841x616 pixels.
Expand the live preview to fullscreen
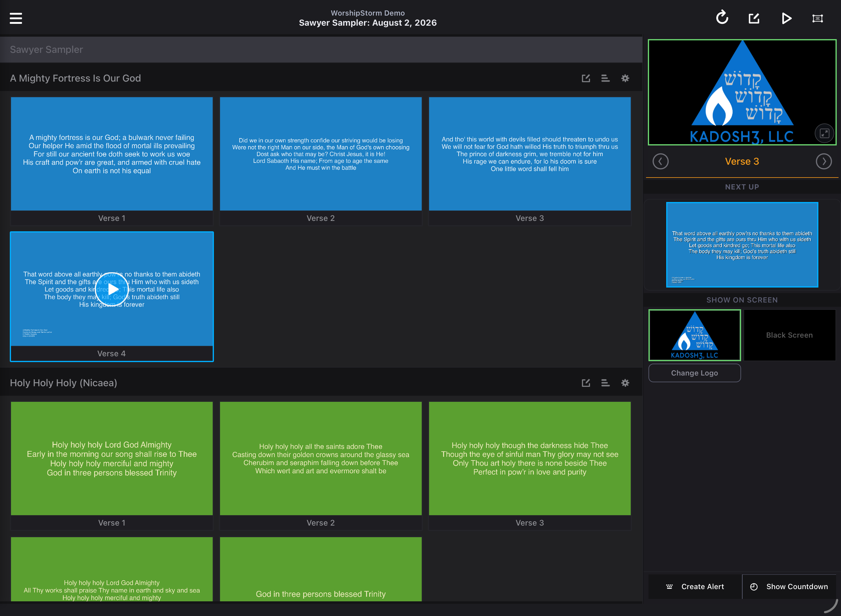click(x=824, y=133)
